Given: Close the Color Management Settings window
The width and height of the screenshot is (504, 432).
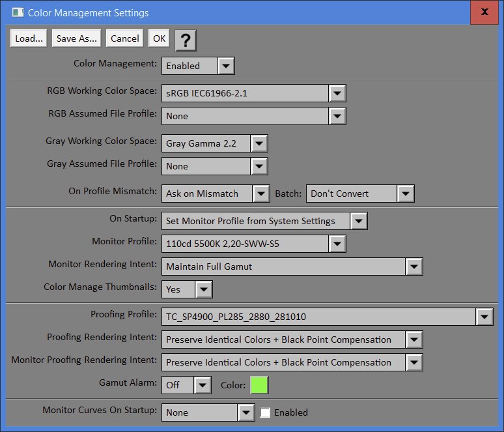Looking at the screenshot, I should 484,12.
